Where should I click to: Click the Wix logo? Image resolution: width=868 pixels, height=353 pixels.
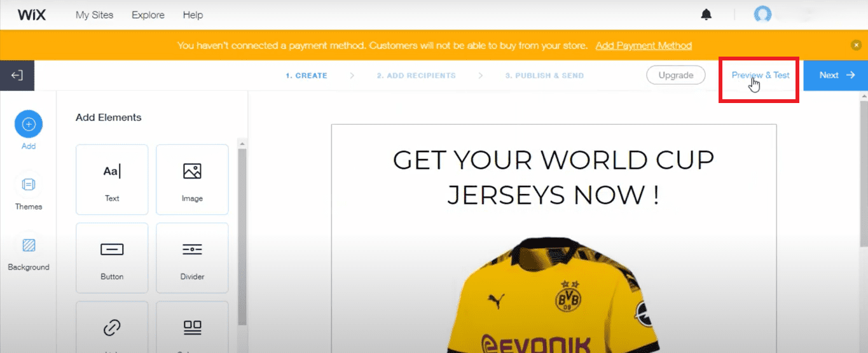pyautogui.click(x=31, y=15)
